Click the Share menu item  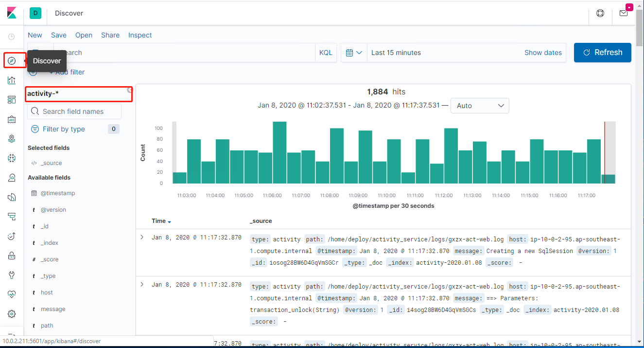click(x=110, y=35)
